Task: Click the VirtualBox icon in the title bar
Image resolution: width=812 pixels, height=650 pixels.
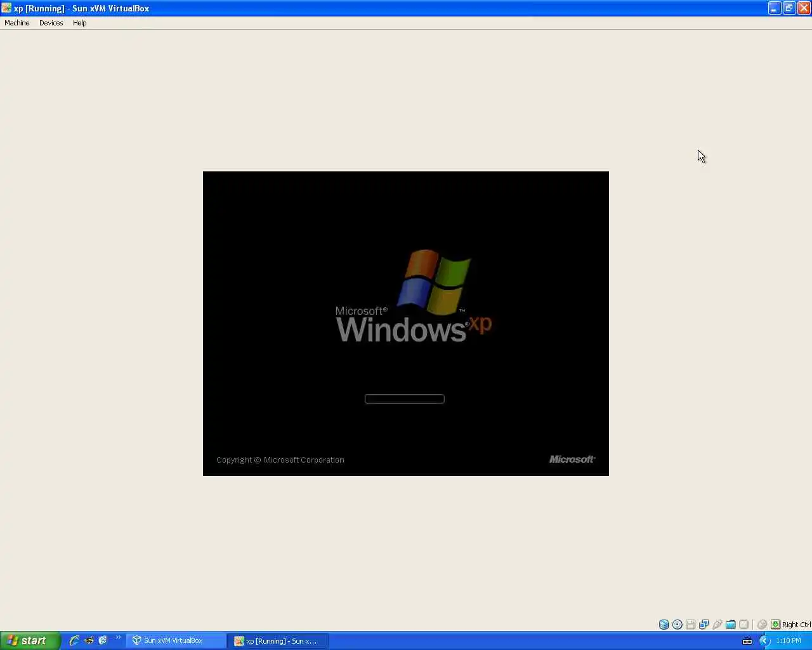Action: (6, 8)
